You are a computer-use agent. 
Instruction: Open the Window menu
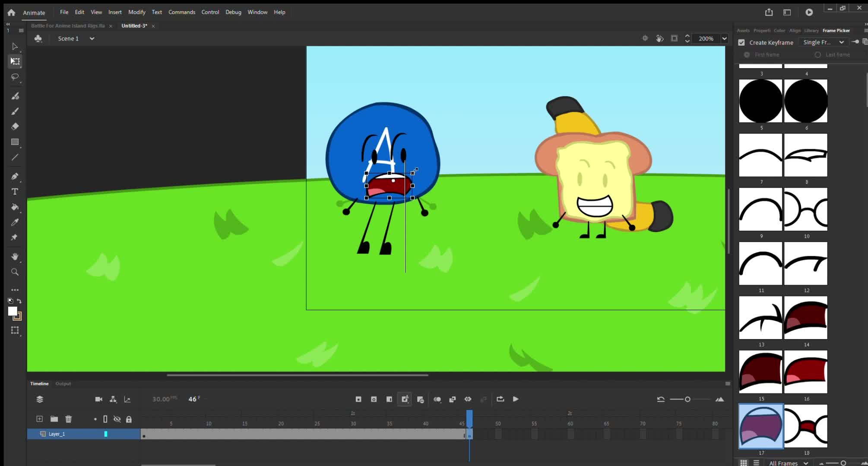[x=257, y=12]
